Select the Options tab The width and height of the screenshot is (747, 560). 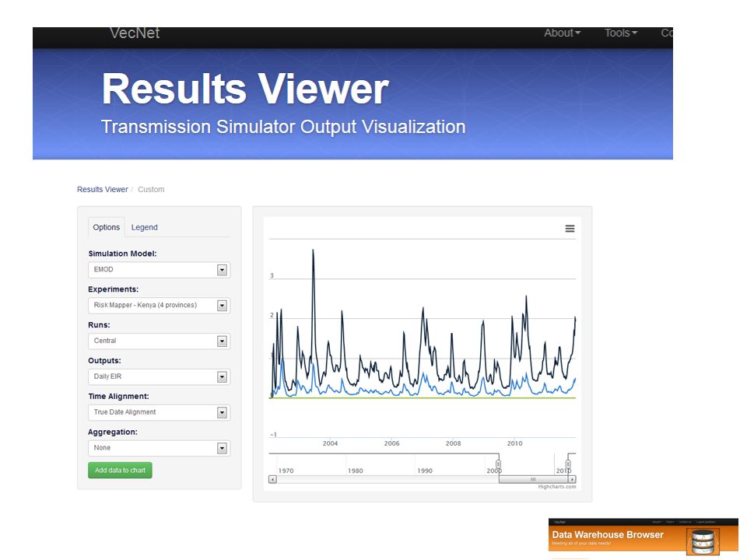[107, 228]
